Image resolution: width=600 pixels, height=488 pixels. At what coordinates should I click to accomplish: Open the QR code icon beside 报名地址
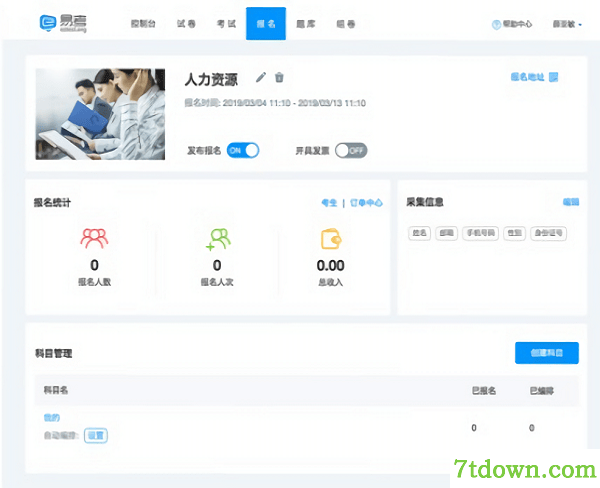pos(553,77)
